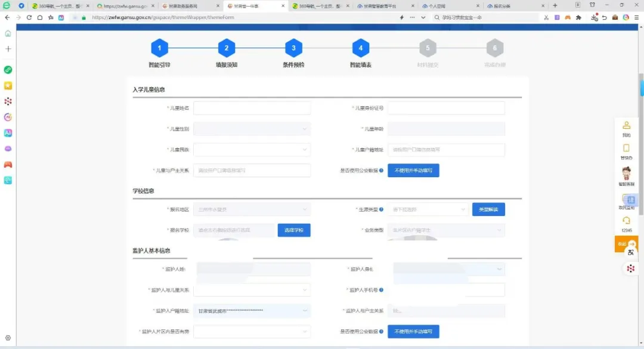Click the 类型解读 button
The image size is (644, 349).
[488, 209]
